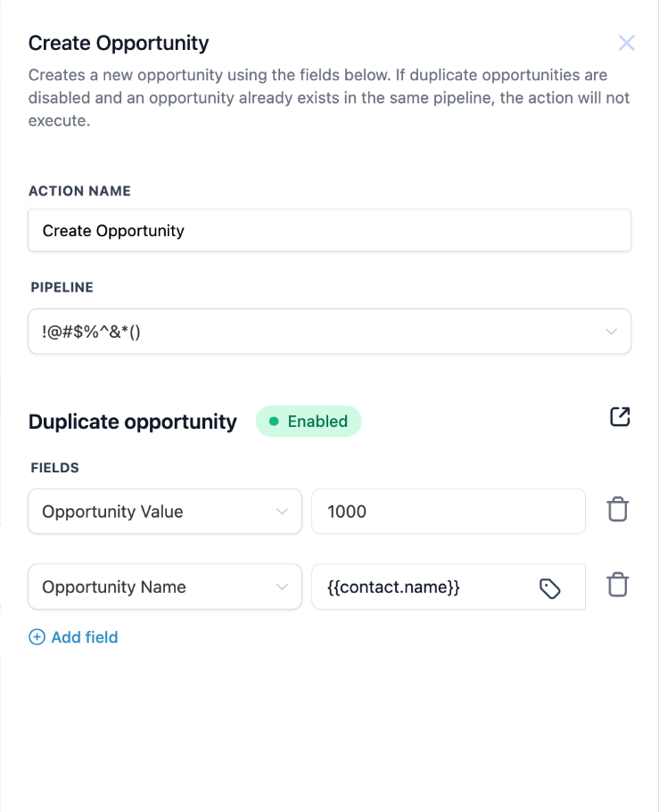Open duplicate opportunity settings external link icon
Viewport: 659px width, 812px height.
pos(620,416)
